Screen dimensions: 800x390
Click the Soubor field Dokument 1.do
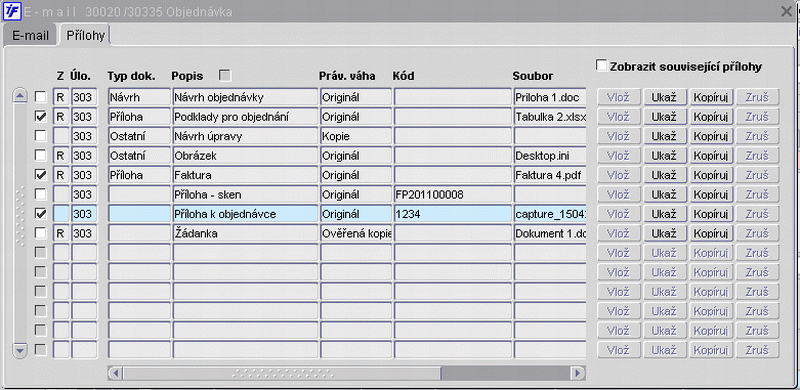pos(549,233)
